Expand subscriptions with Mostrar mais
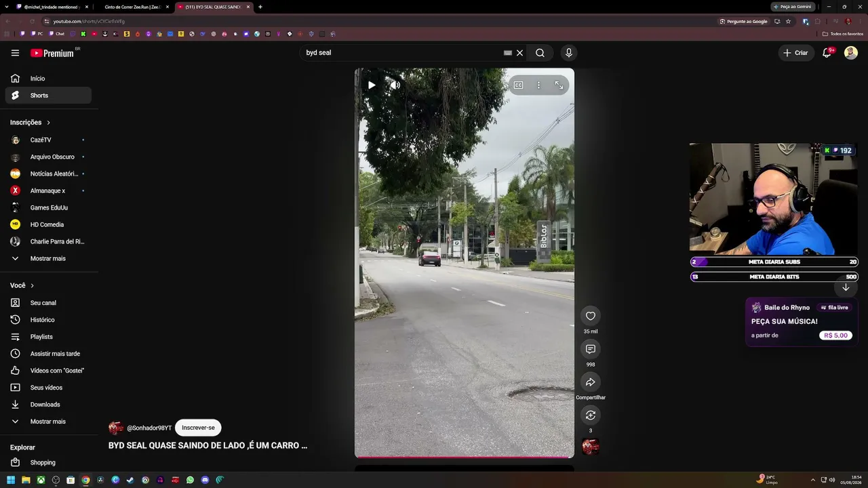Image resolution: width=868 pixels, height=488 pixels. tap(48, 259)
